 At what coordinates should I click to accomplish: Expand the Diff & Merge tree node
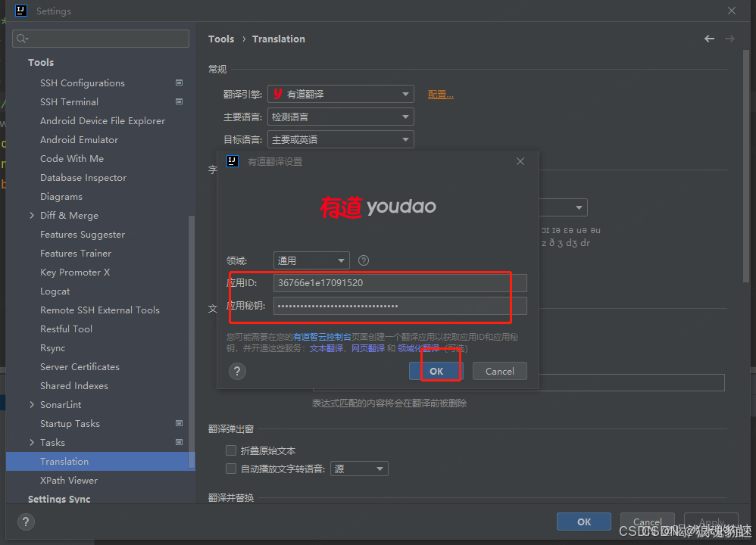32,216
